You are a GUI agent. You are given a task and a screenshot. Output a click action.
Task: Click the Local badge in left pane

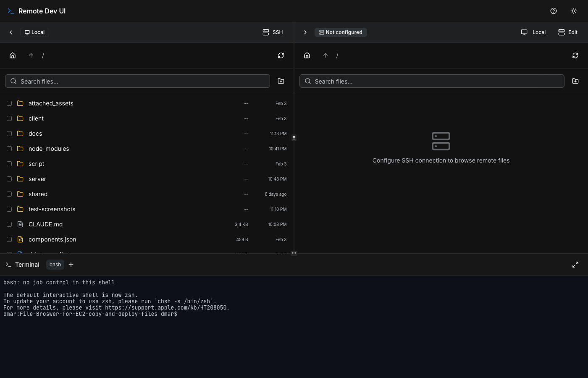(35, 32)
